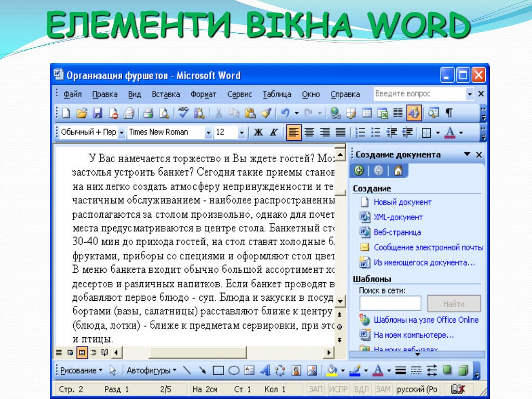Click the Print icon in the toolbar
Image resolution: width=532 pixels, height=399 pixels.
click(x=148, y=113)
